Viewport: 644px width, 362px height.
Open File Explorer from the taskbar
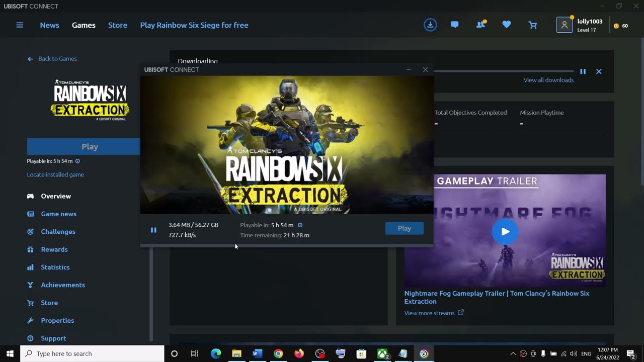pyautogui.click(x=236, y=353)
